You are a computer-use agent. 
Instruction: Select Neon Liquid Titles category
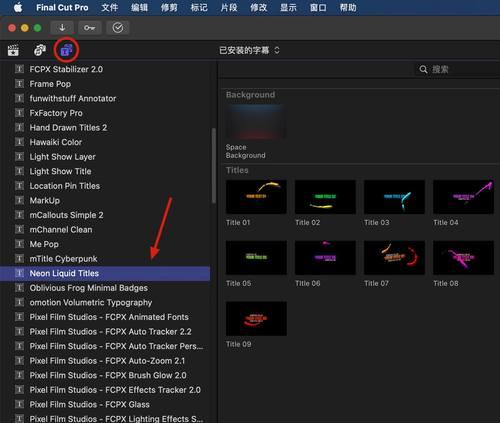pos(105,273)
